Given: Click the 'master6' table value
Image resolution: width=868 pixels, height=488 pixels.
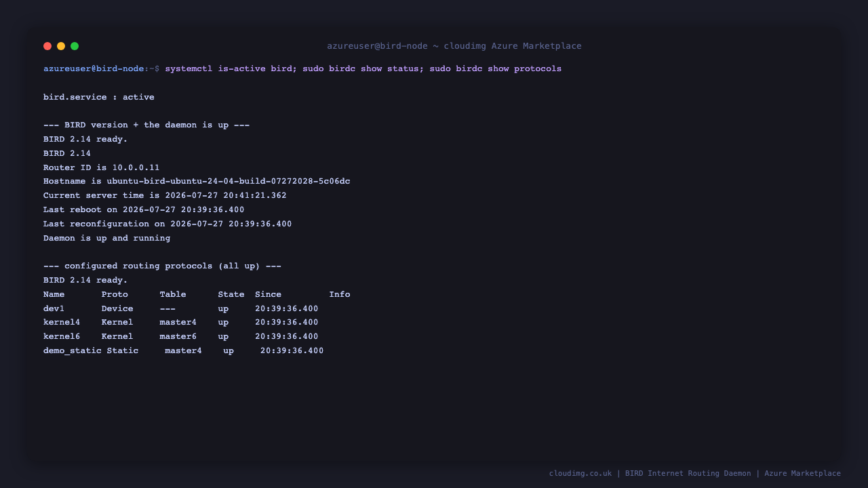Looking at the screenshot, I should click(x=178, y=337).
